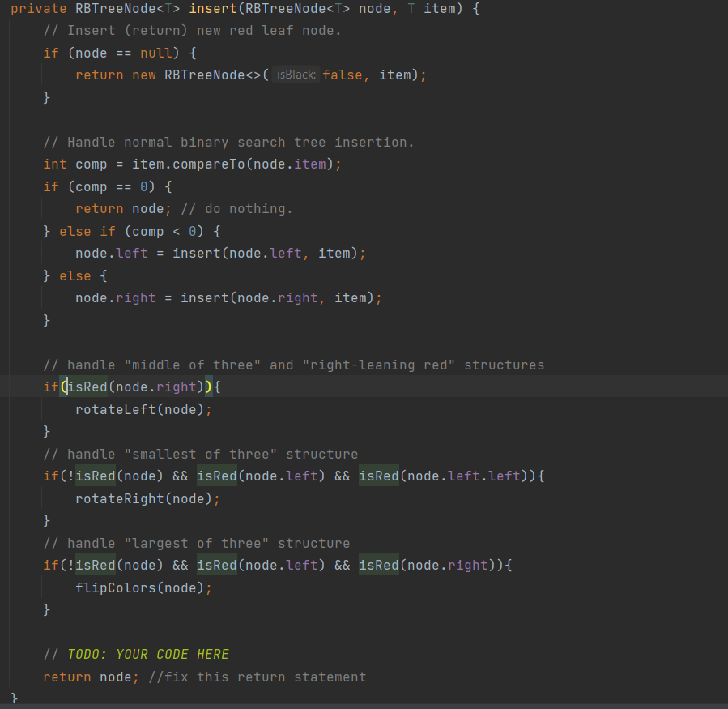Viewport: 728px width, 709px height.
Task: Click the 'Handle normal binary search tree insertion' comment
Action: [x=228, y=142]
